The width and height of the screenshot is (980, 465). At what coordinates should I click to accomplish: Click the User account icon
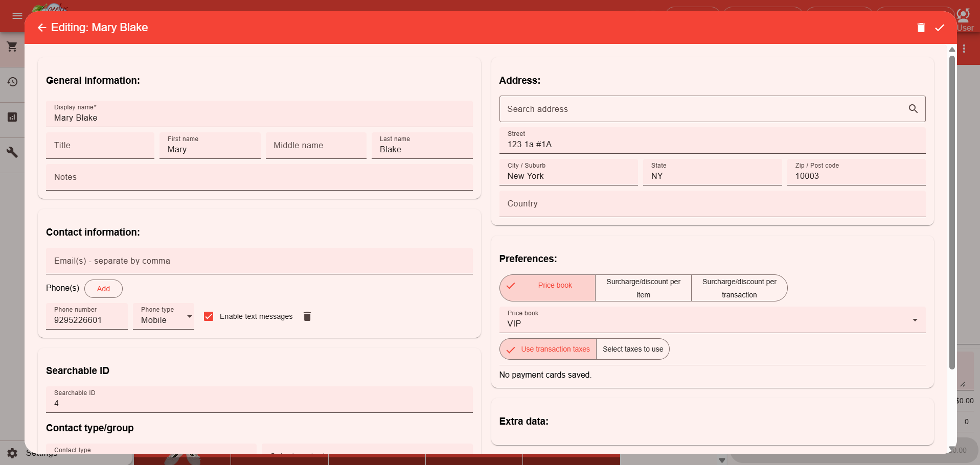coord(965,20)
